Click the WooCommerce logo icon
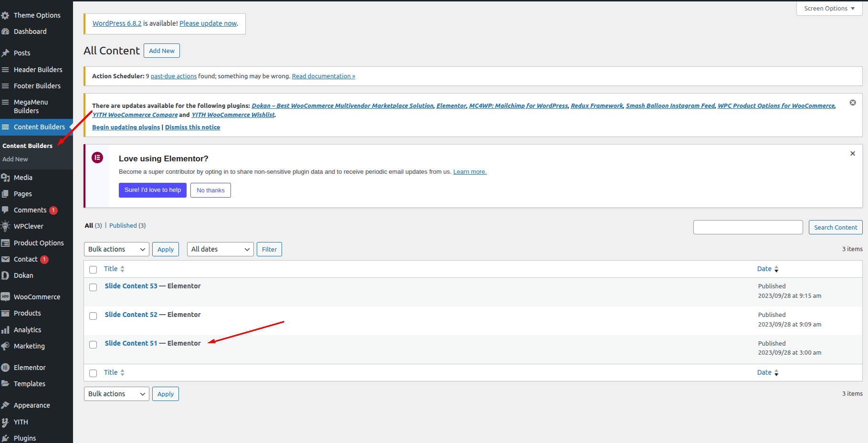This screenshot has height=443, width=868. click(x=5, y=297)
